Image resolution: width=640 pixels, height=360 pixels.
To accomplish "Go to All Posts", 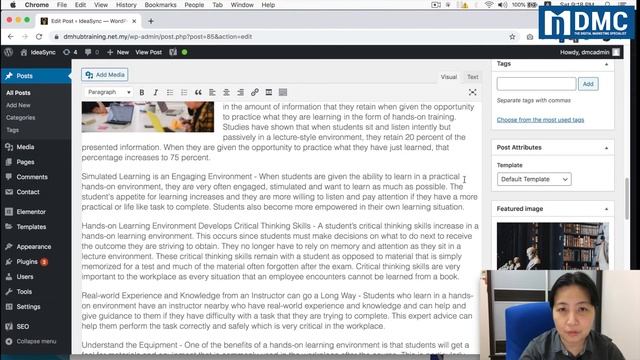I will 18,93.
